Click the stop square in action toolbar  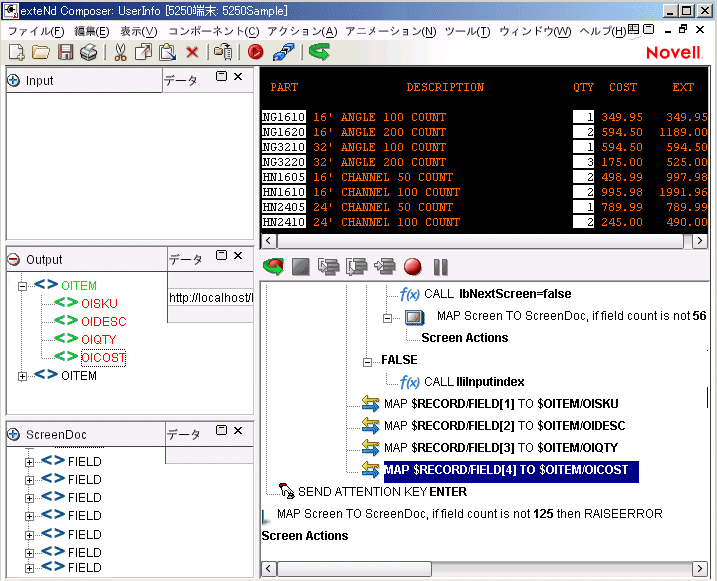[300, 267]
